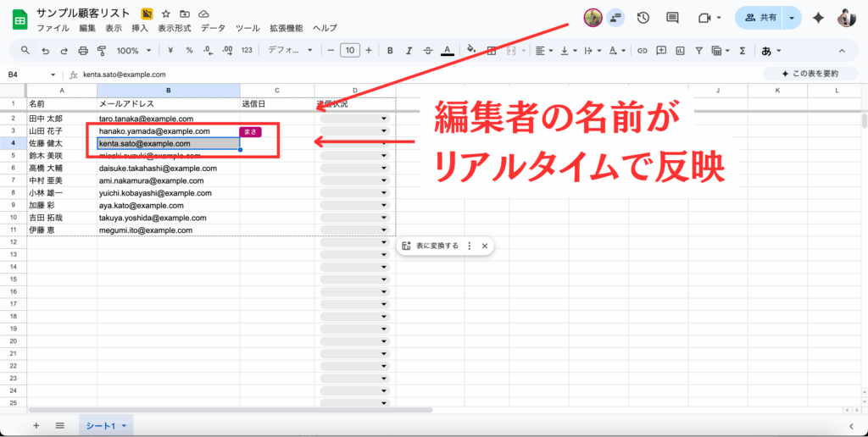Click the insert link icon
This screenshot has width=868, height=437.
[x=643, y=51]
